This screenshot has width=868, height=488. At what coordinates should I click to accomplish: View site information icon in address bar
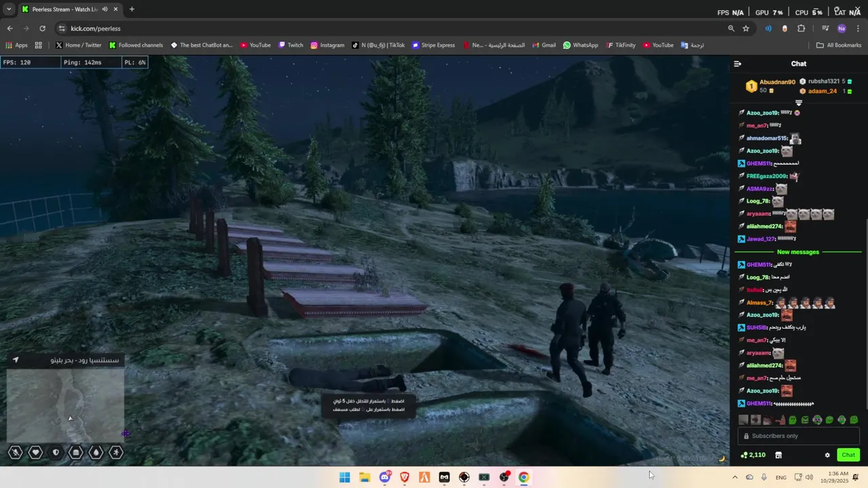click(x=62, y=28)
